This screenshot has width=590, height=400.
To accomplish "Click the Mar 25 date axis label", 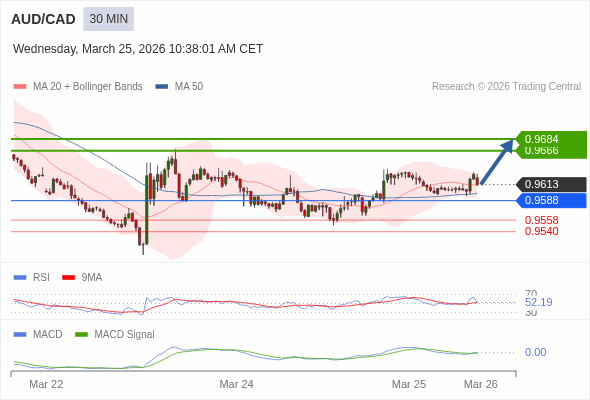I will click(x=409, y=384).
